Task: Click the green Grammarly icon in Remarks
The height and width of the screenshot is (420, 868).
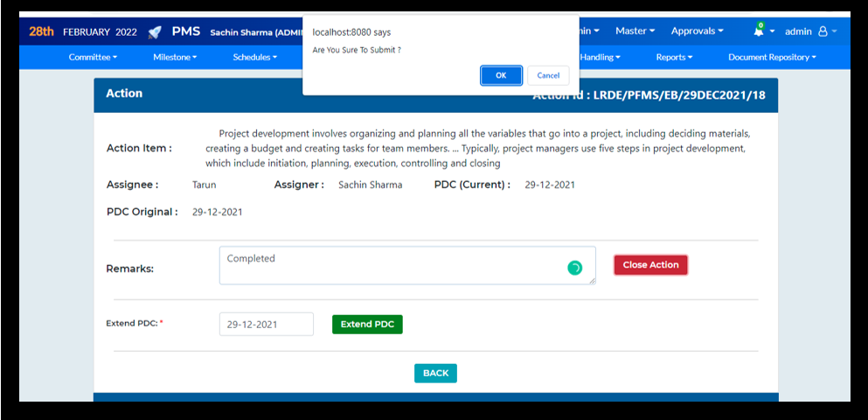Action: coord(574,268)
